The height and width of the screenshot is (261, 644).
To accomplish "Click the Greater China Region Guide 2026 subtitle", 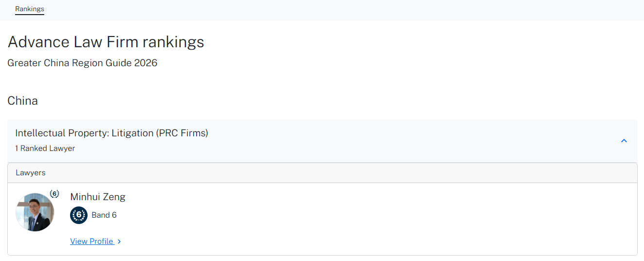I will (x=82, y=63).
